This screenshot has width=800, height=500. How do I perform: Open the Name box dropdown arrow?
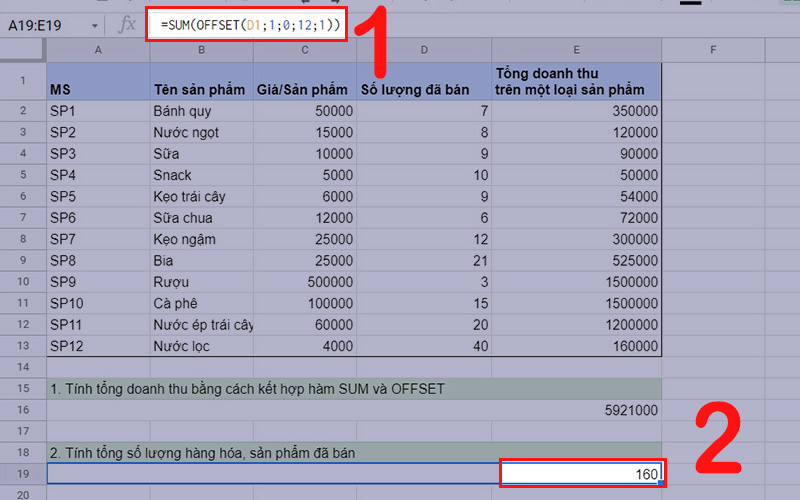click(94, 26)
